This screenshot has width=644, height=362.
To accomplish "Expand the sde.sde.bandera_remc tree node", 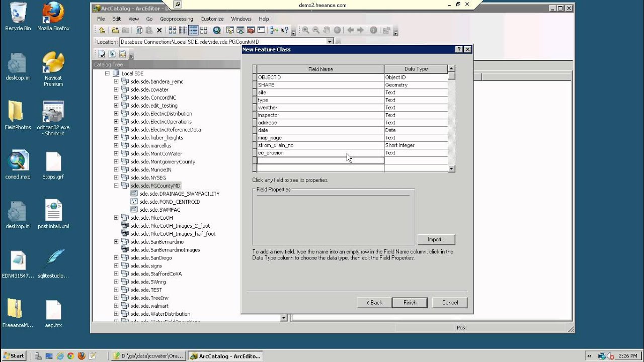I will click(x=116, y=81).
